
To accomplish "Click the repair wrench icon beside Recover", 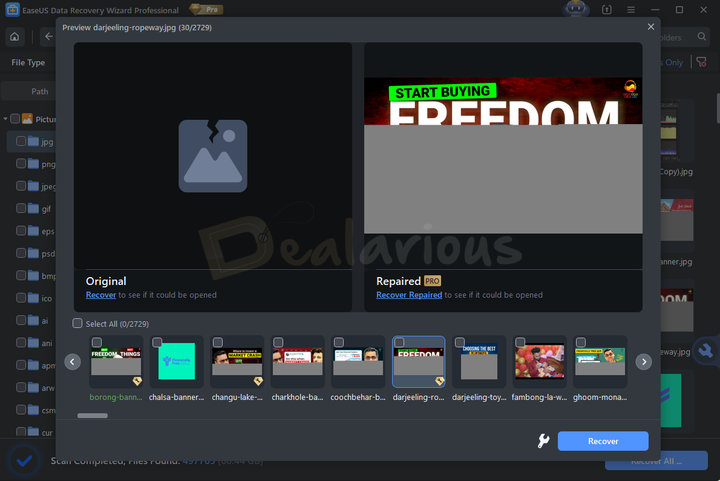I will [x=544, y=441].
